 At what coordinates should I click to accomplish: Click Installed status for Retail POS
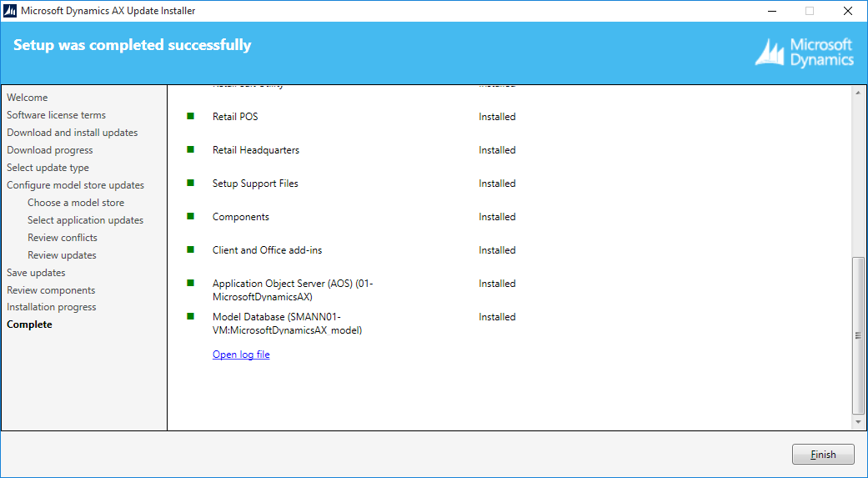(497, 117)
